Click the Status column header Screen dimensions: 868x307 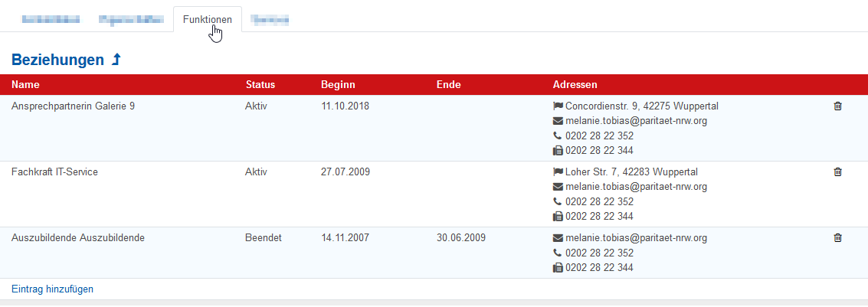click(x=260, y=84)
